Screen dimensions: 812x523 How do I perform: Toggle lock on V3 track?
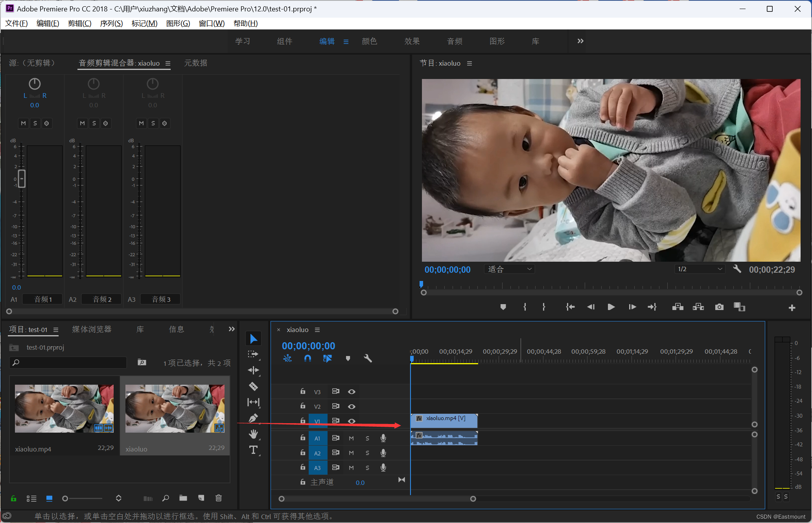coord(302,391)
